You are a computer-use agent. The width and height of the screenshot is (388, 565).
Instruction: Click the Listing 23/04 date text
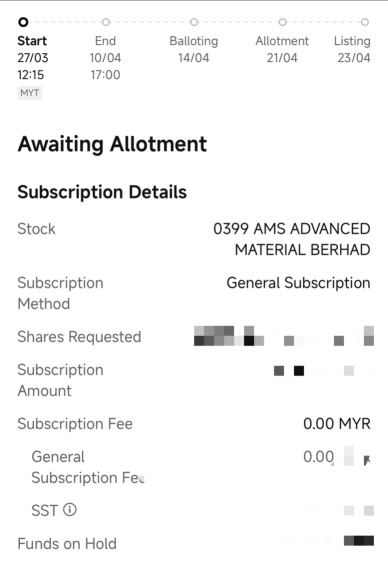tap(354, 58)
